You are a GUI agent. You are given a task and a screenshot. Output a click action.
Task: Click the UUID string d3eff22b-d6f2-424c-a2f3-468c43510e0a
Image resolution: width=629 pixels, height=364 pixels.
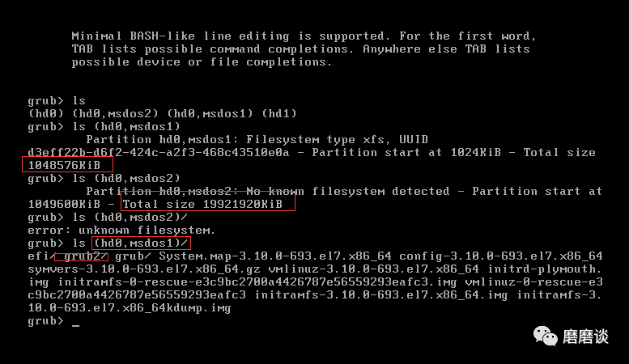tap(159, 152)
